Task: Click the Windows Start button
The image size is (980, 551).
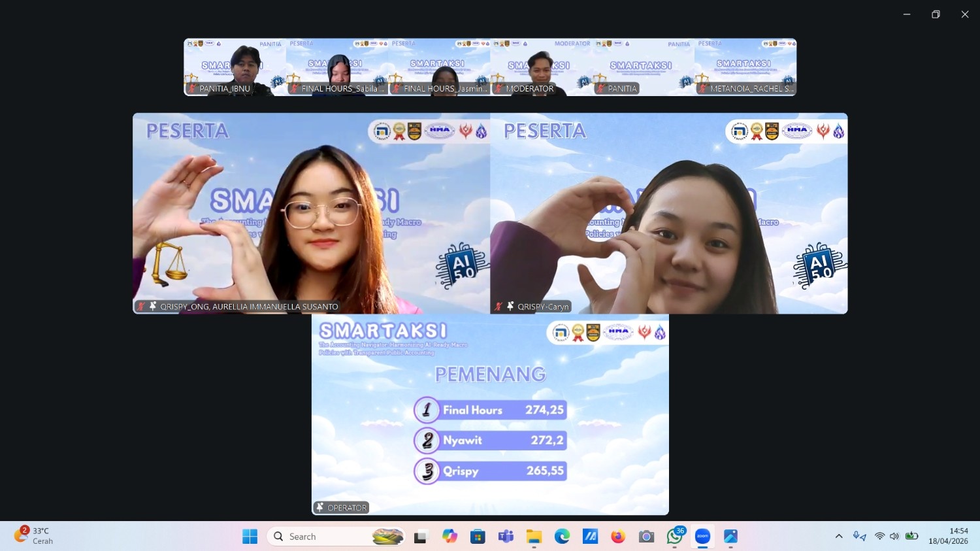Action: pos(250,537)
